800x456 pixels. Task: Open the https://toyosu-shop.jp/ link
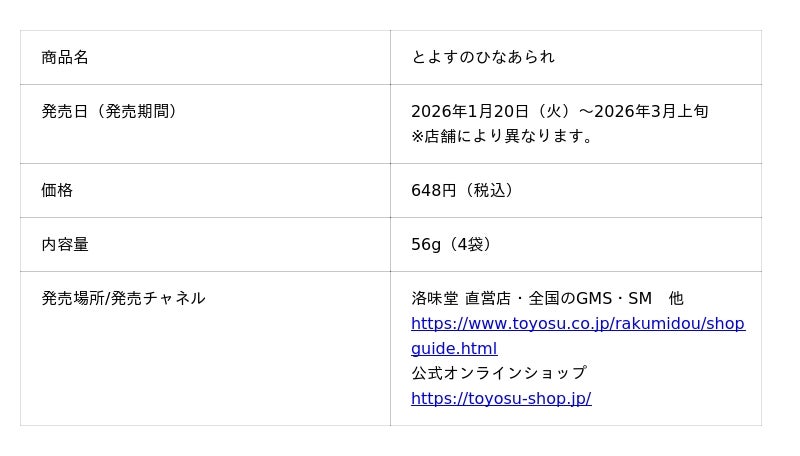(x=500, y=398)
